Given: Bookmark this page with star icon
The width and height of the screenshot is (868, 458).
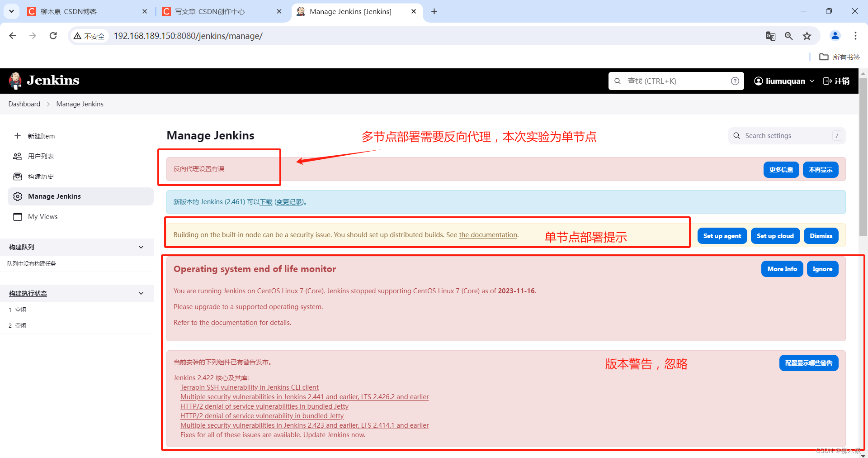Looking at the screenshot, I should [807, 36].
